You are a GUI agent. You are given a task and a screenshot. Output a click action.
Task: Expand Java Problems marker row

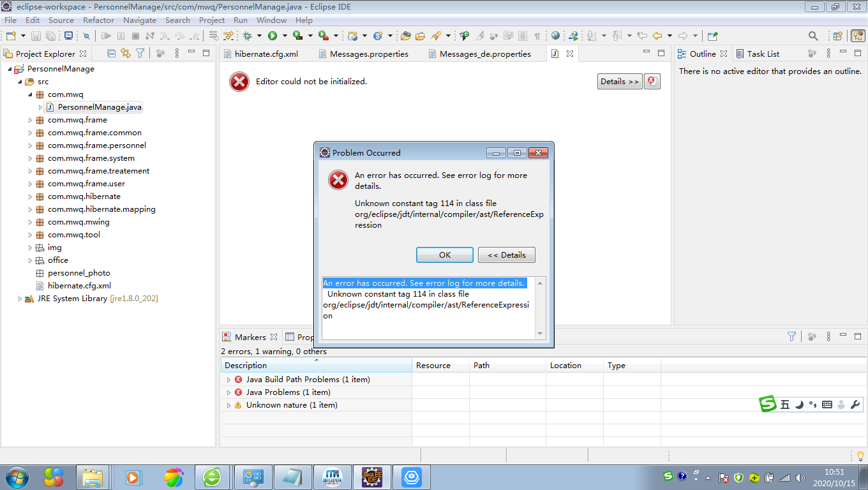(228, 392)
